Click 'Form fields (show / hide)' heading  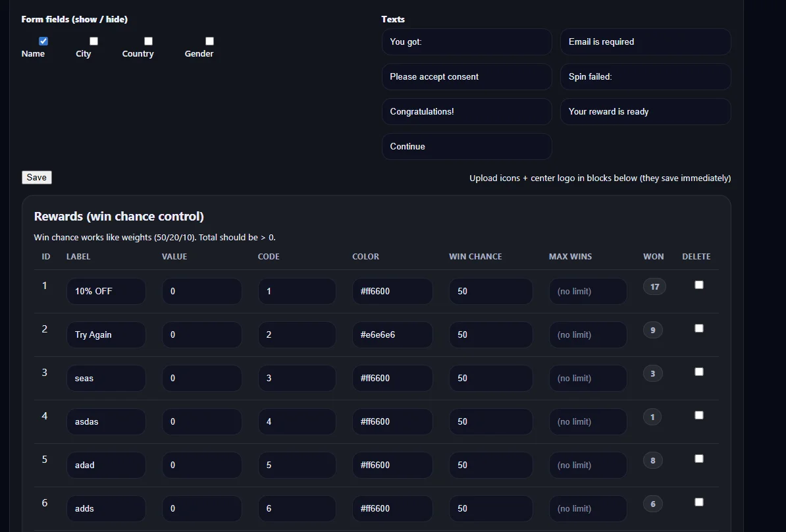74,19
